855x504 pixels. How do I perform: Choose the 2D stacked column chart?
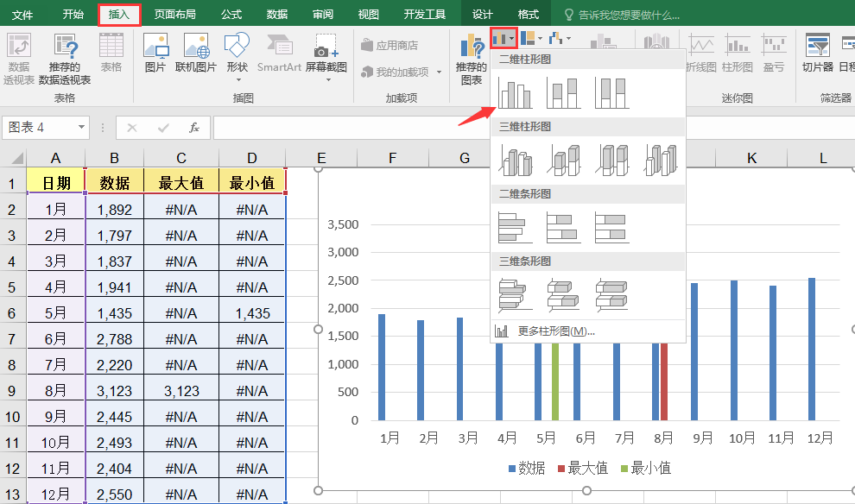(x=563, y=93)
